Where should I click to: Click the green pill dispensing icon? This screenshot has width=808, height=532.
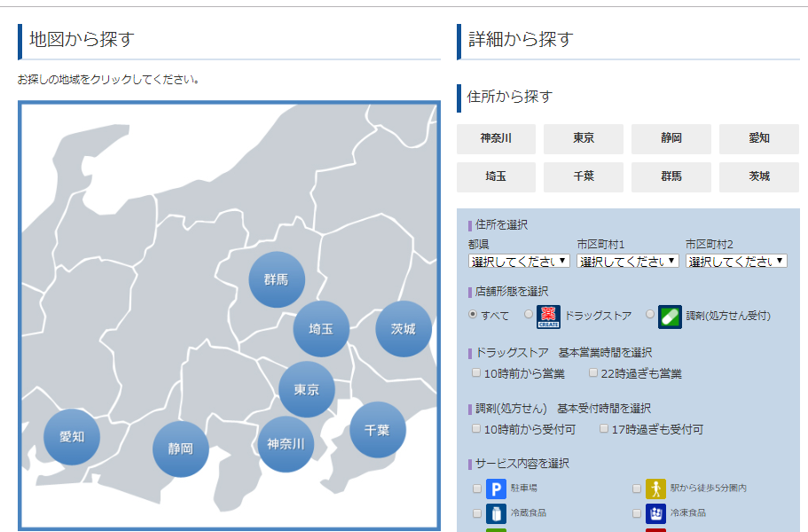coord(670,317)
